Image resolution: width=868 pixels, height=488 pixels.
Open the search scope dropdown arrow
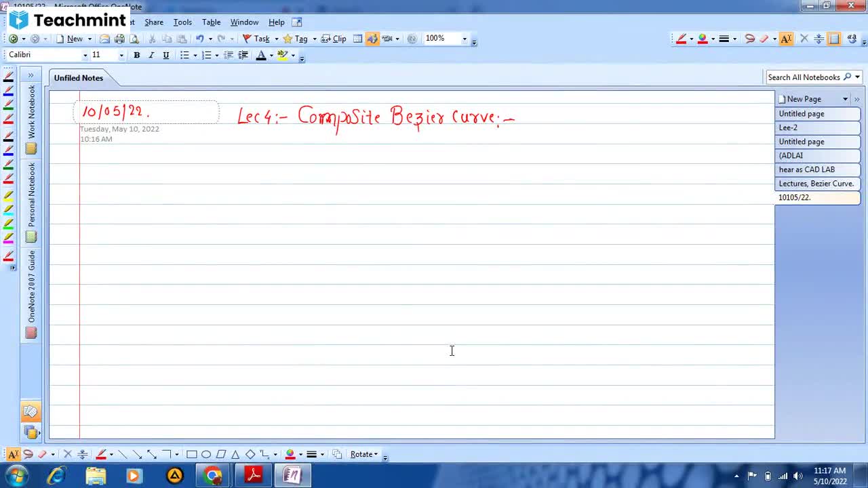click(857, 77)
